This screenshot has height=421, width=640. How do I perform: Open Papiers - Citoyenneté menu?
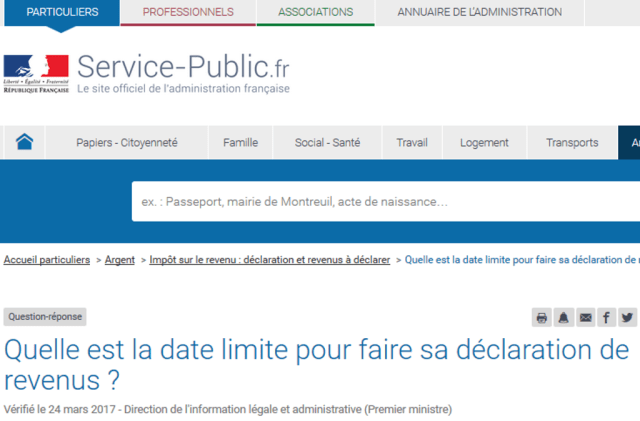click(x=127, y=143)
